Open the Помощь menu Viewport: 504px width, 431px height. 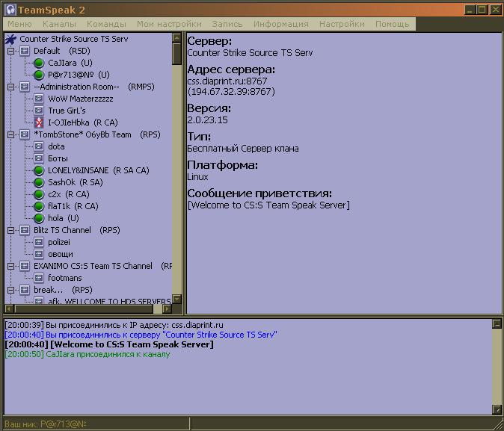pyautogui.click(x=392, y=24)
